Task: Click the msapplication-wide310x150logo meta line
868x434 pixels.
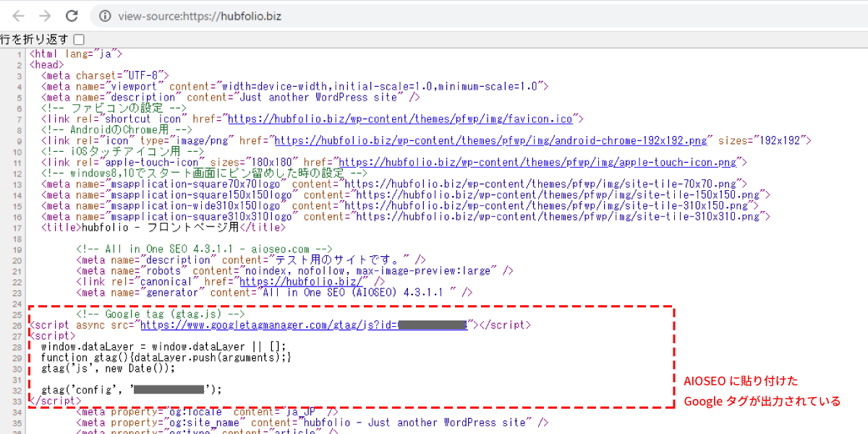Action: point(400,205)
